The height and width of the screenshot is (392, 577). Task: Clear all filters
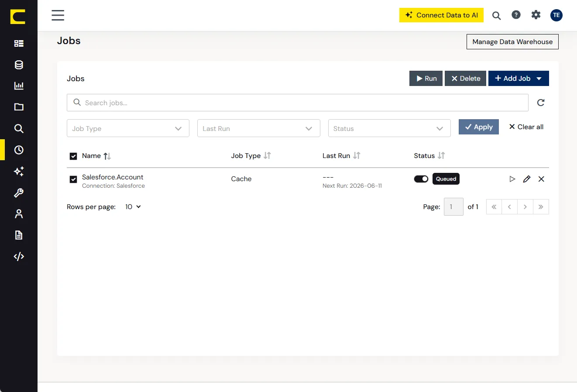tap(526, 127)
